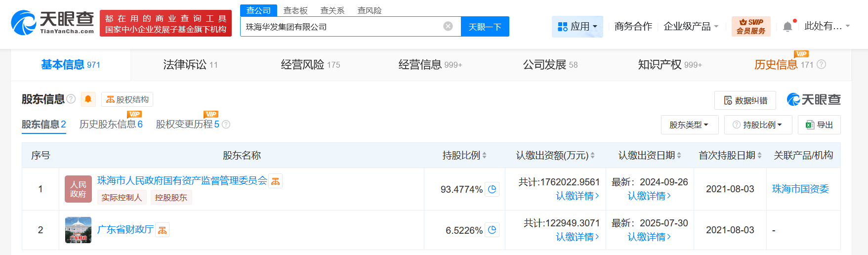Select the 历史股东信息 6 sub-tab
Image resolution: width=868 pixels, height=255 pixels.
(111, 125)
